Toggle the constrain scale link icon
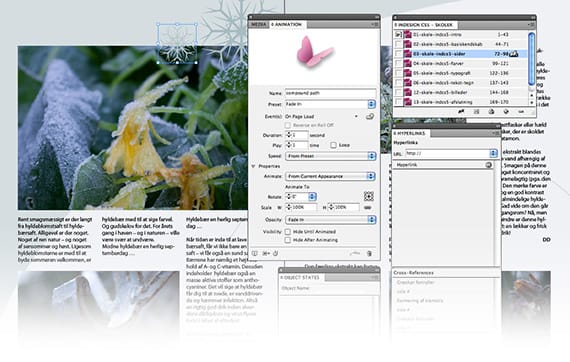The image size is (570, 362). tap(368, 208)
